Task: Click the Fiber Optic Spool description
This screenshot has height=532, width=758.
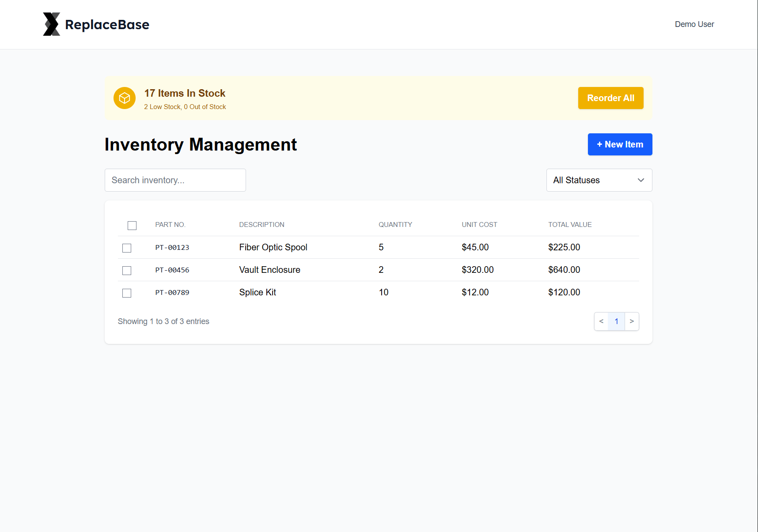Action: click(x=273, y=247)
